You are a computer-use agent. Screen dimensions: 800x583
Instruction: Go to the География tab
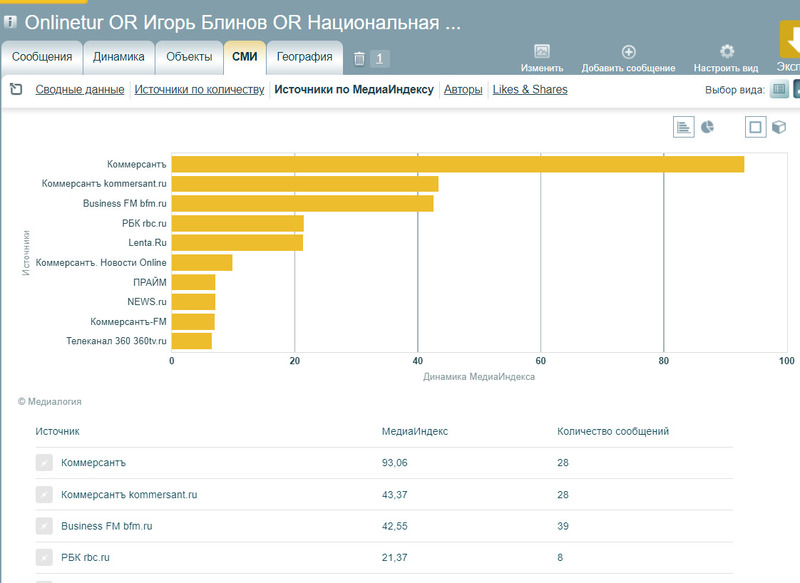[305, 57]
